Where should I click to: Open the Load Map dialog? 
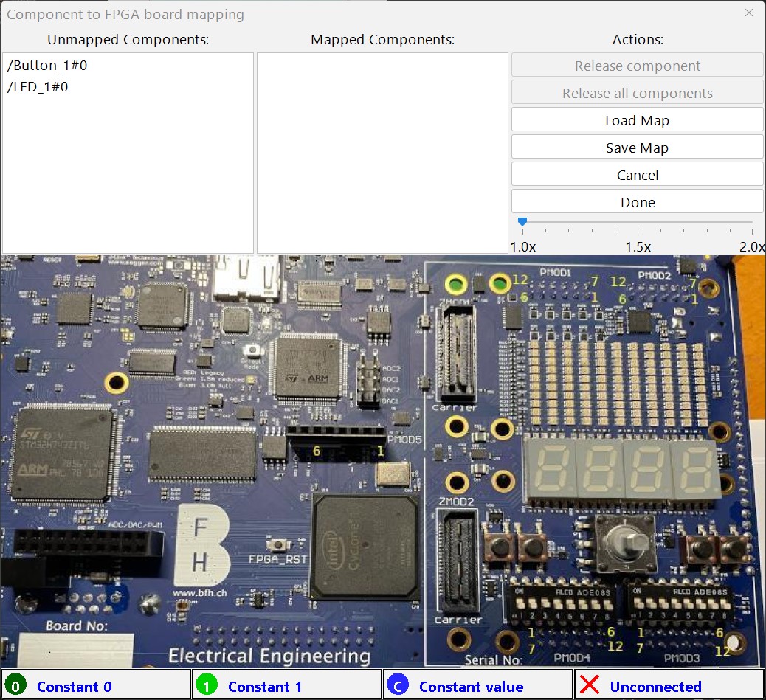coord(637,120)
